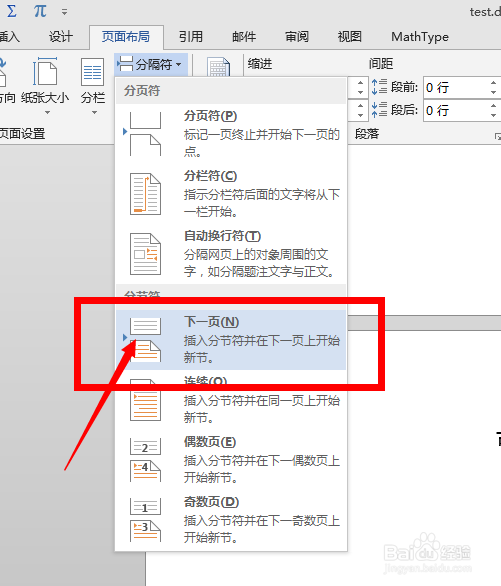Image resolution: width=501 pixels, height=586 pixels.
Task: Expand the 分栏 dropdown arrow
Action: click(x=94, y=112)
